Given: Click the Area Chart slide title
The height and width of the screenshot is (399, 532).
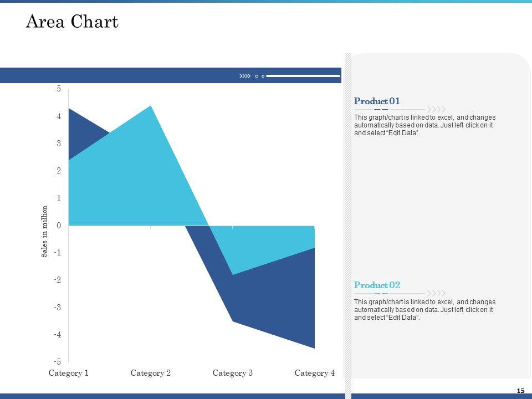Looking at the screenshot, I should coord(72,22).
